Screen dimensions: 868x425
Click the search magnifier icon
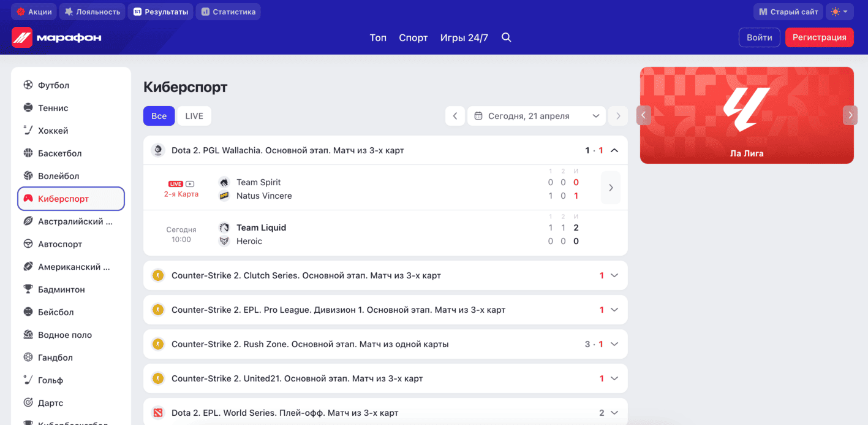click(506, 37)
